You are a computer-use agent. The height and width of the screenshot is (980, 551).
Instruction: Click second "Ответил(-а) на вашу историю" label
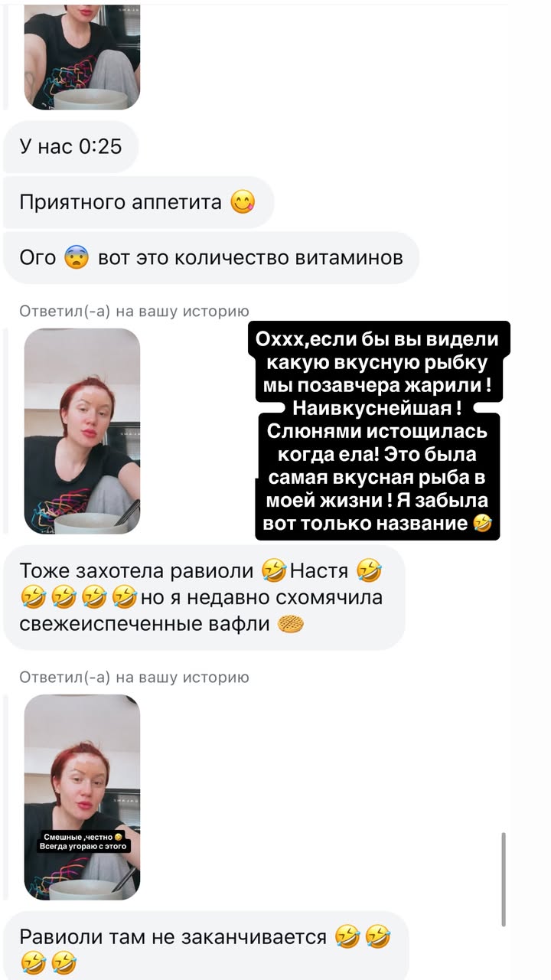134,678
